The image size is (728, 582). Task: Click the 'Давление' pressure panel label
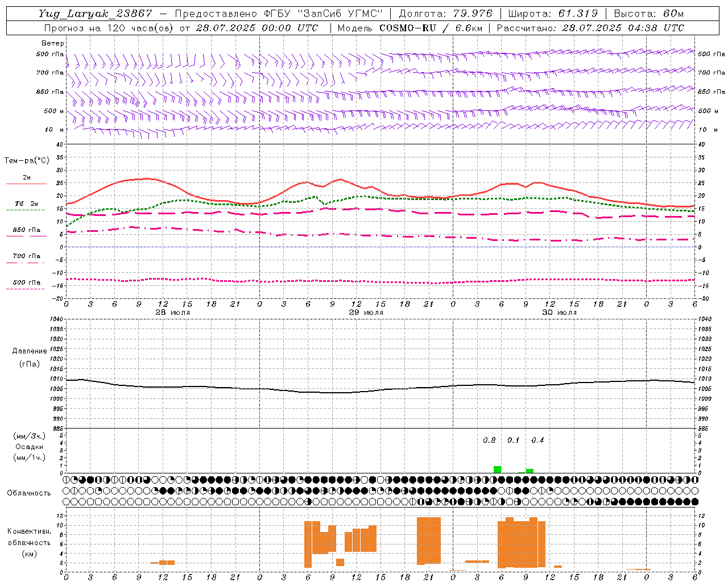point(30,351)
